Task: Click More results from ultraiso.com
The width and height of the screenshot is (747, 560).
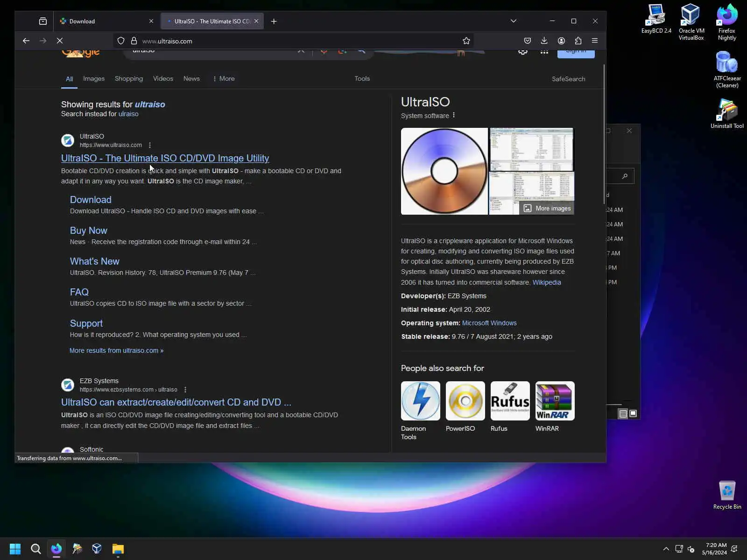Action: click(116, 350)
